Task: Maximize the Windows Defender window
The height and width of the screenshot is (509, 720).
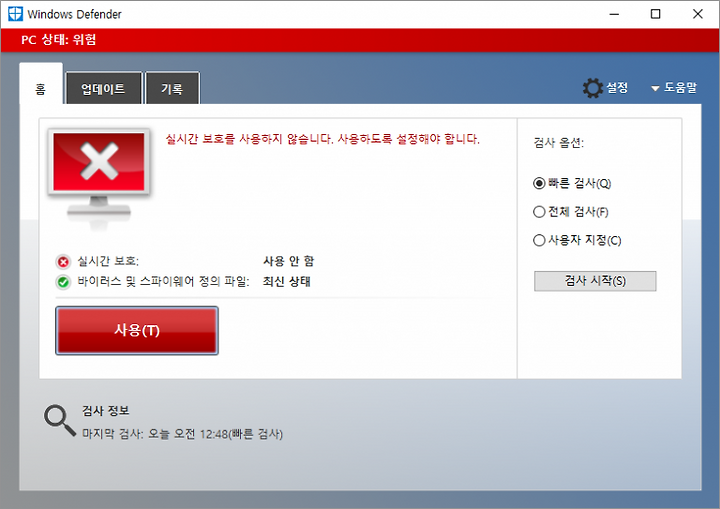Action: (x=656, y=14)
